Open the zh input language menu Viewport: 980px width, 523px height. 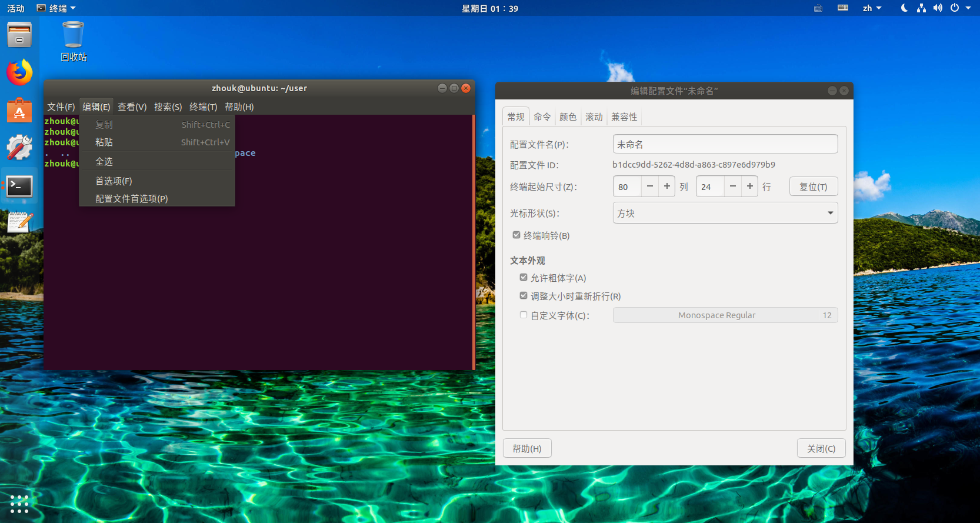coord(872,8)
